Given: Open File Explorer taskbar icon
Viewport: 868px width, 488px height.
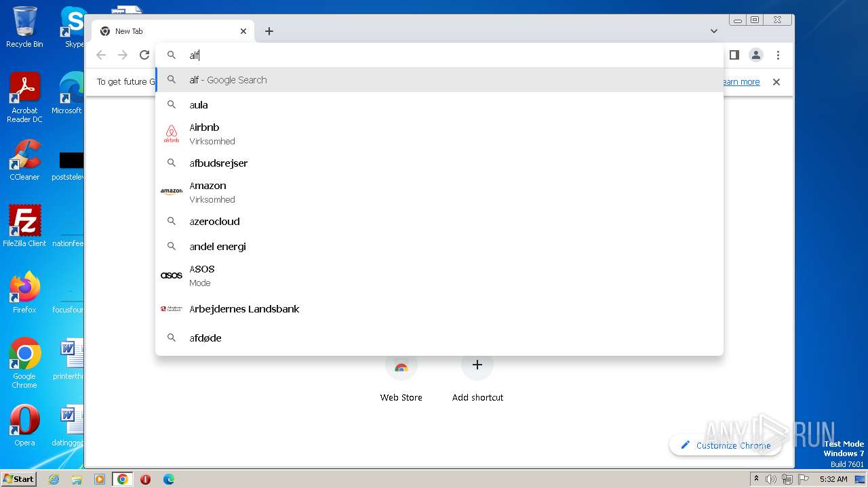Looking at the screenshot, I should click(77, 479).
